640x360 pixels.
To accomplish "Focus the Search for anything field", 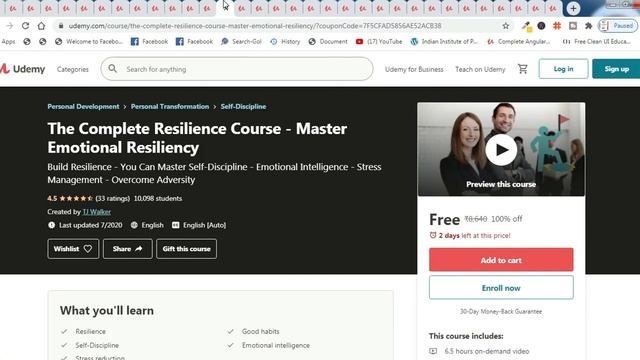I will pyautogui.click(x=237, y=69).
